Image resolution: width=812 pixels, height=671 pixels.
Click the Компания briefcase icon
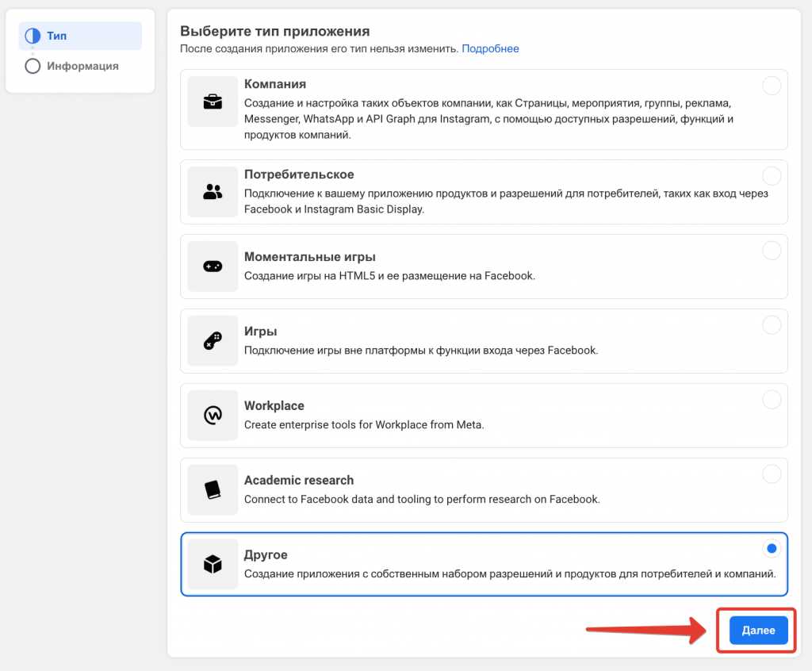(x=213, y=102)
